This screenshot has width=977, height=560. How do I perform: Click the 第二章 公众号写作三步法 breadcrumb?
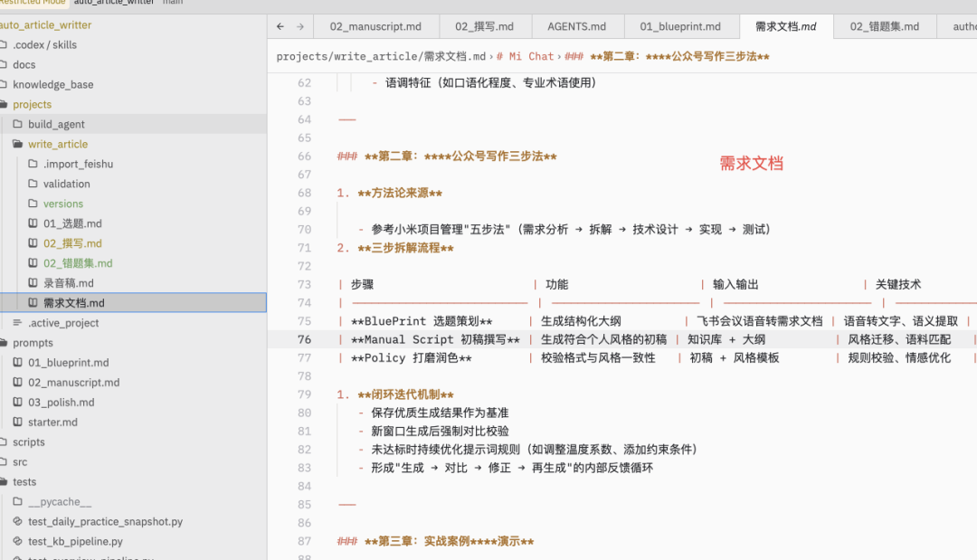[x=668, y=57]
